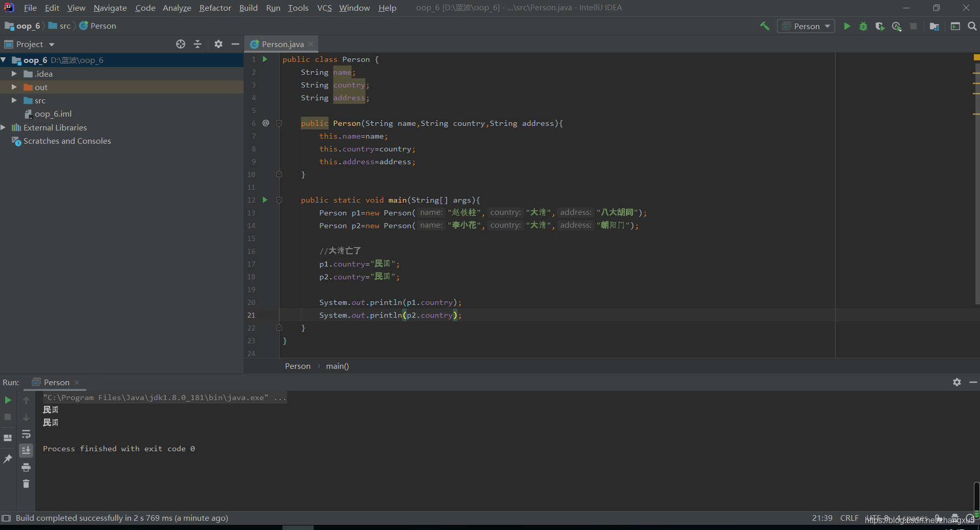Start debugging with the bug icon
The width and height of the screenshot is (980, 530).
pos(863,26)
